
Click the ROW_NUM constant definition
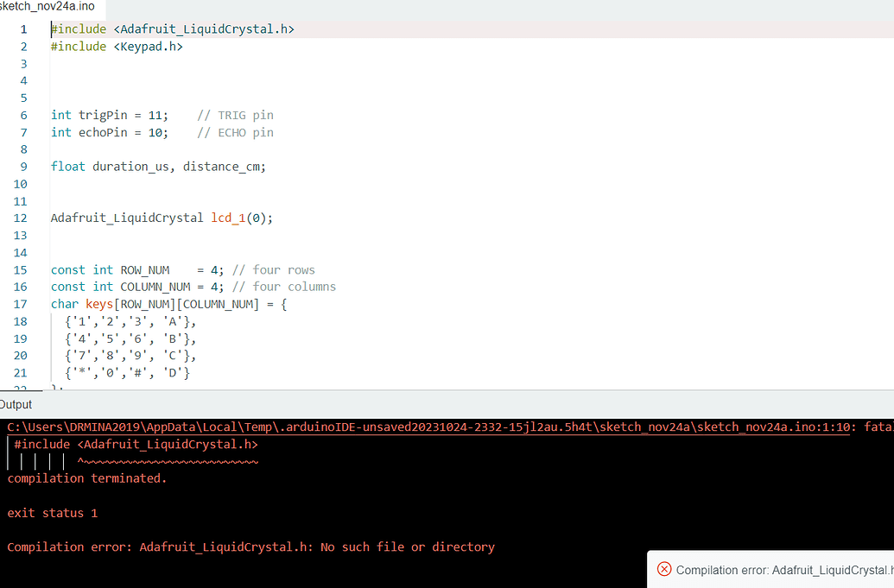(x=145, y=269)
